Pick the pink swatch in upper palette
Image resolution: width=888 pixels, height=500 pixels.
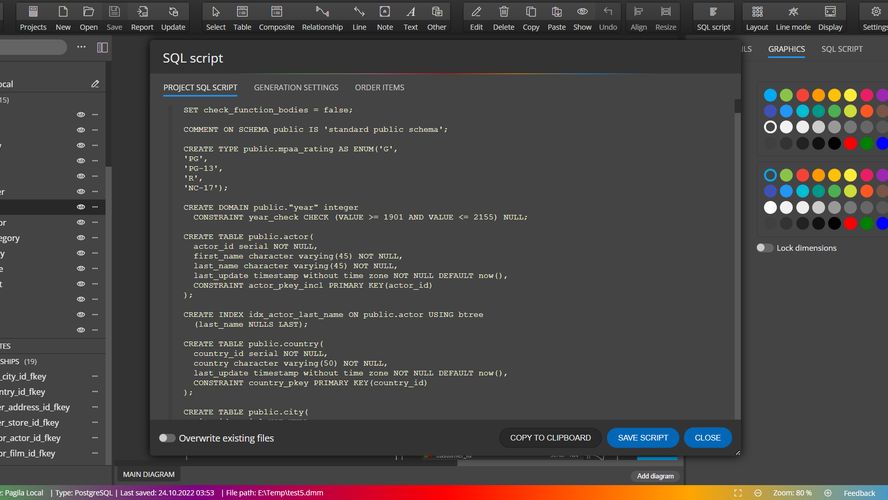coord(866,95)
